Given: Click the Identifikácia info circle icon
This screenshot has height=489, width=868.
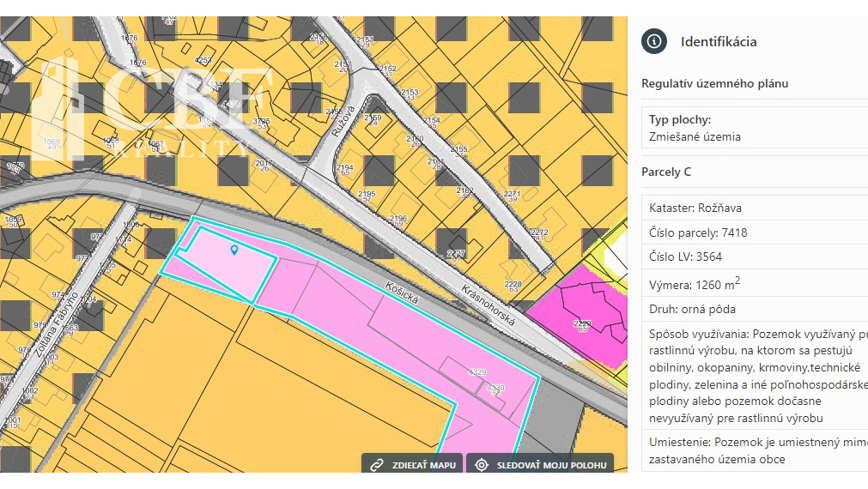Looking at the screenshot, I should (x=654, y=41).
